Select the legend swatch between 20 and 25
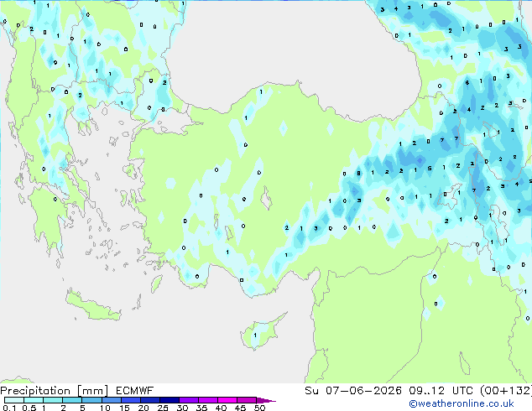 tap(149, 400)
